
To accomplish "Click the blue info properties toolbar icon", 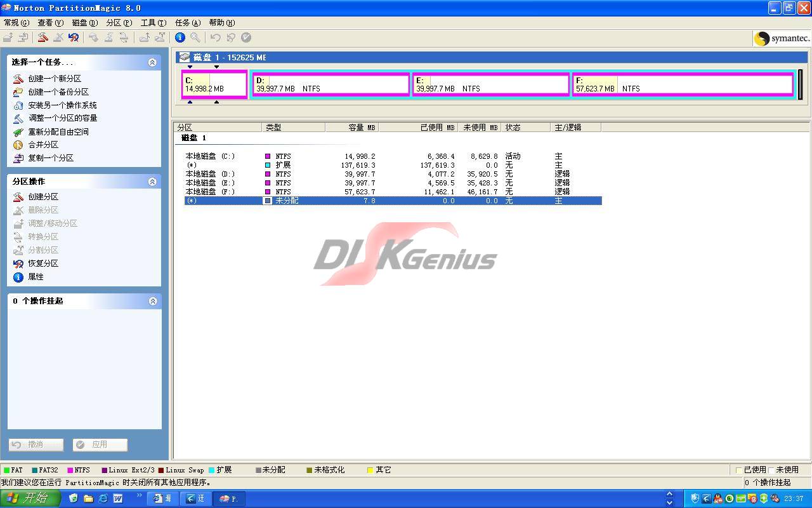I will tap(180, 37).
